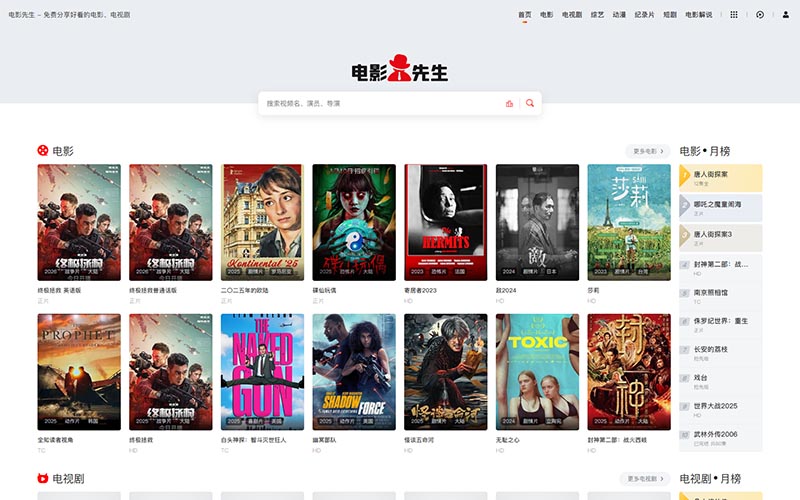Open the 封神 poster

point(629,372)
